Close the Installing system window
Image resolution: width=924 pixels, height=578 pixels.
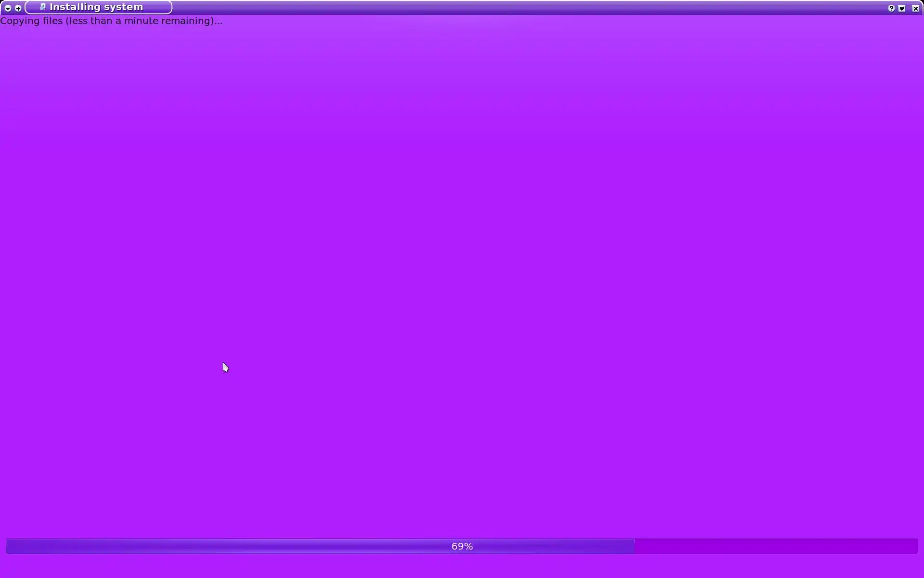915,8
